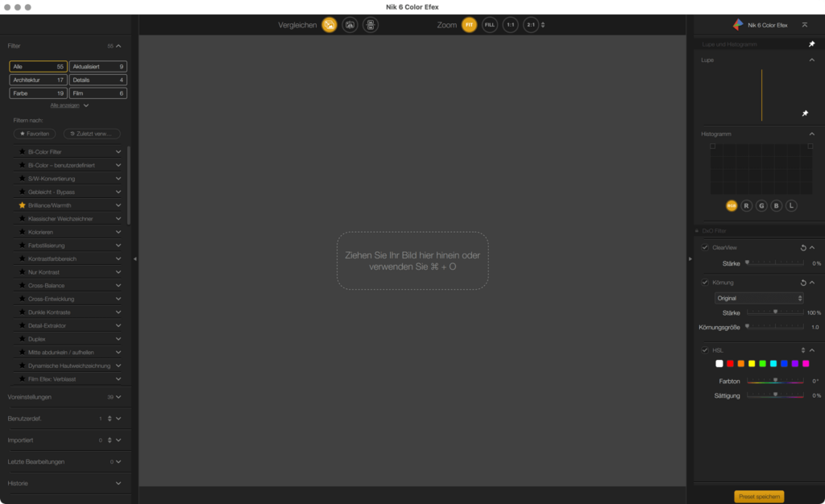Screen dimensions: 825x504
Task: Collapse the ClearView section
Action: click(812, 247)
